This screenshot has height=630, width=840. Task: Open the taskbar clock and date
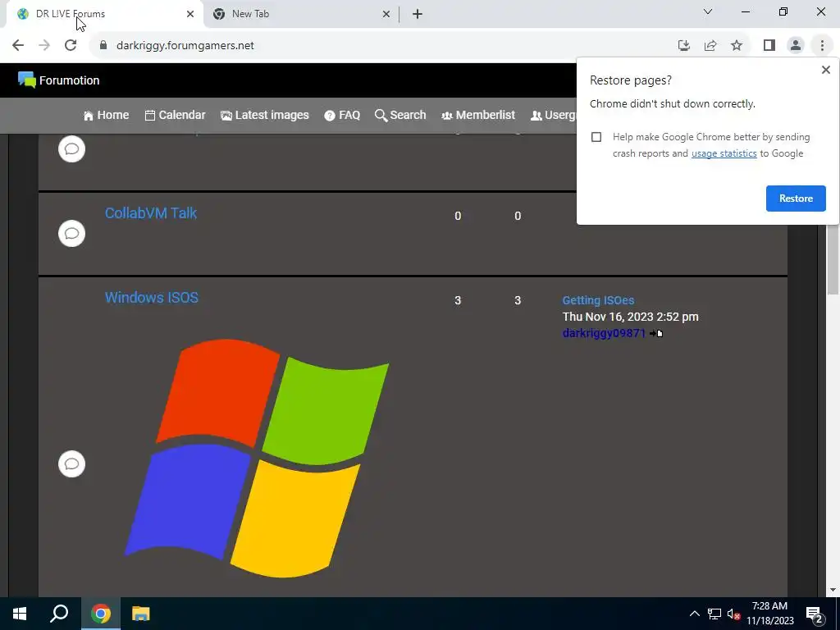point(769,614)
